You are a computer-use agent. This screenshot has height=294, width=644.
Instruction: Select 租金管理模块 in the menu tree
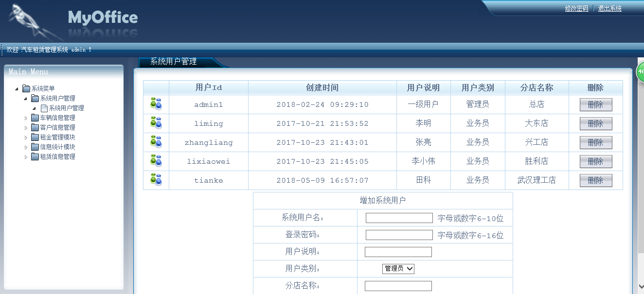click(x=58, y=137)
